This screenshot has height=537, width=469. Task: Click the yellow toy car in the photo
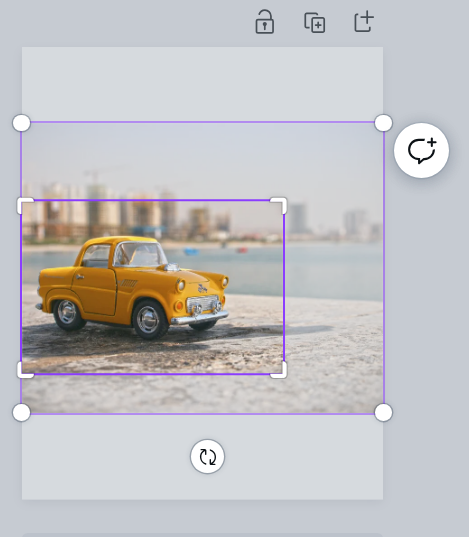pos(132,288)
